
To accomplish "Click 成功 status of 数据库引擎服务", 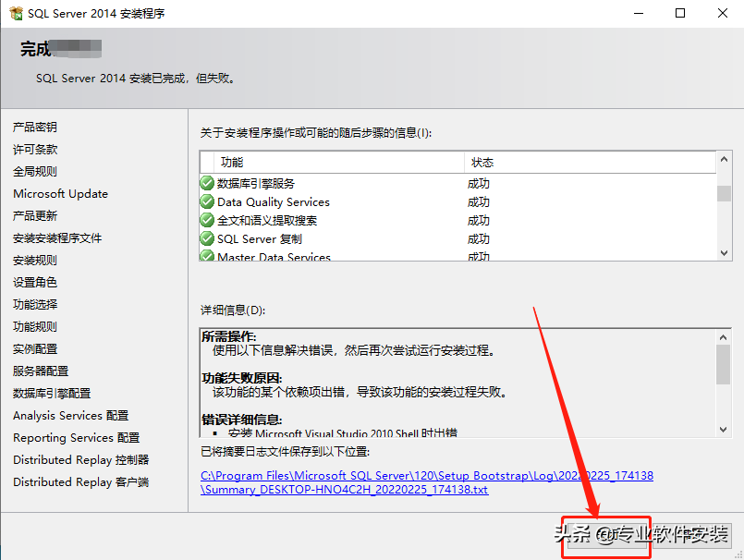I will pyautogui.click(x=479, y=183).
